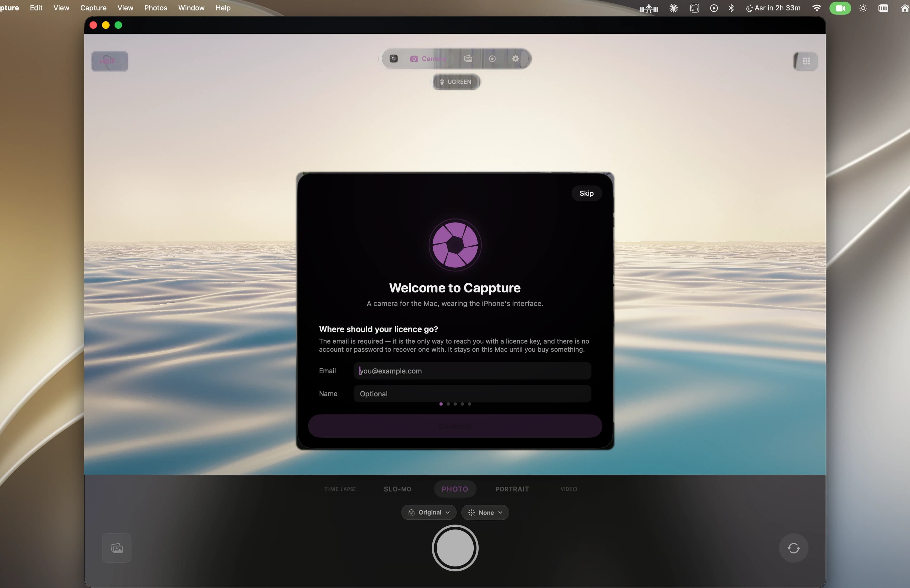Select the Camera tab in top toolbar
This screenshot has height=588, width=910.
(428, 58)
